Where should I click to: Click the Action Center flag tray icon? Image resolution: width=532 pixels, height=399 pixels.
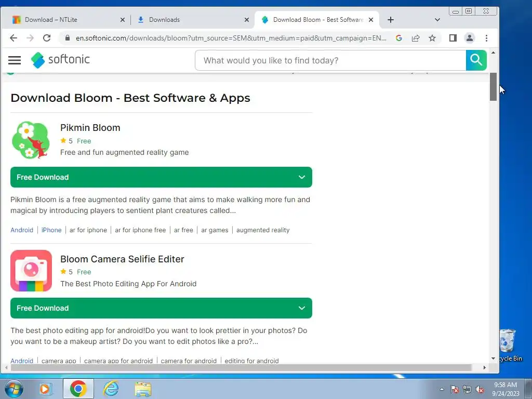pos(454,389)
